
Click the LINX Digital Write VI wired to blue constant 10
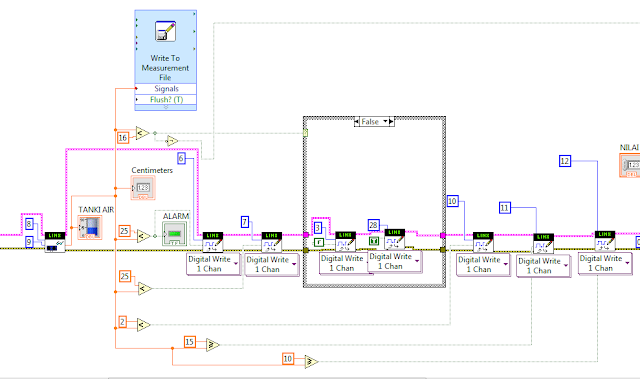pos(483,242)
